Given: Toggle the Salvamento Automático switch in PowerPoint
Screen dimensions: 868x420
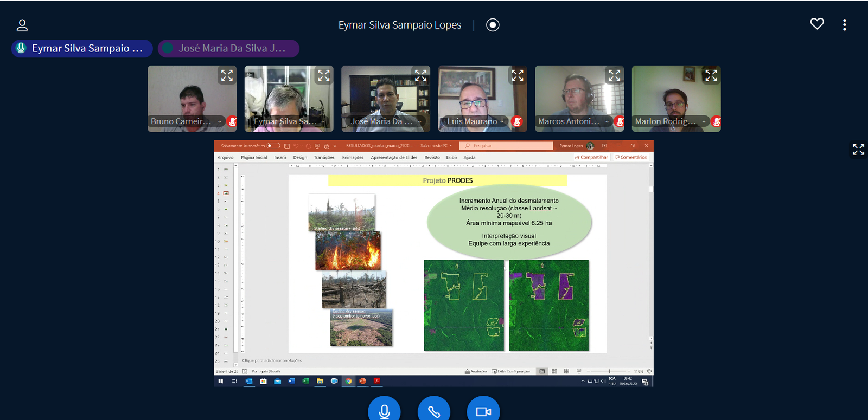Looking at the screenshot, I should (273, 146).
